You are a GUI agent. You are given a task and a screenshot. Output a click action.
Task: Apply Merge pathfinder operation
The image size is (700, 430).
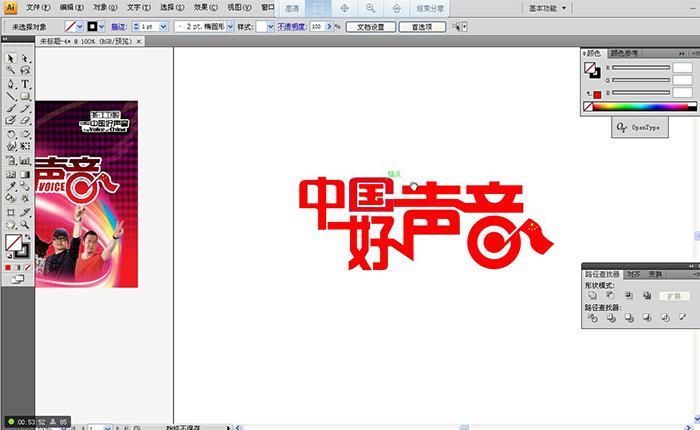tap(629, 317)
